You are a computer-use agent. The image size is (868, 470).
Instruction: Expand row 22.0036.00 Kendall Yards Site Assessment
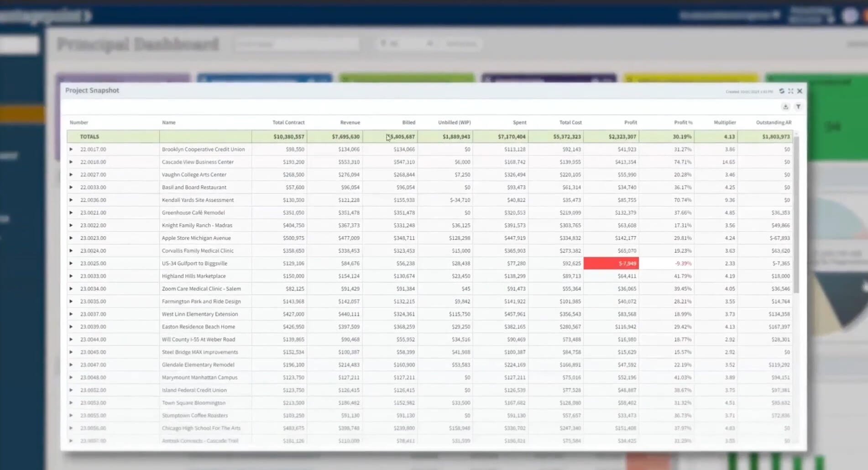71,200
